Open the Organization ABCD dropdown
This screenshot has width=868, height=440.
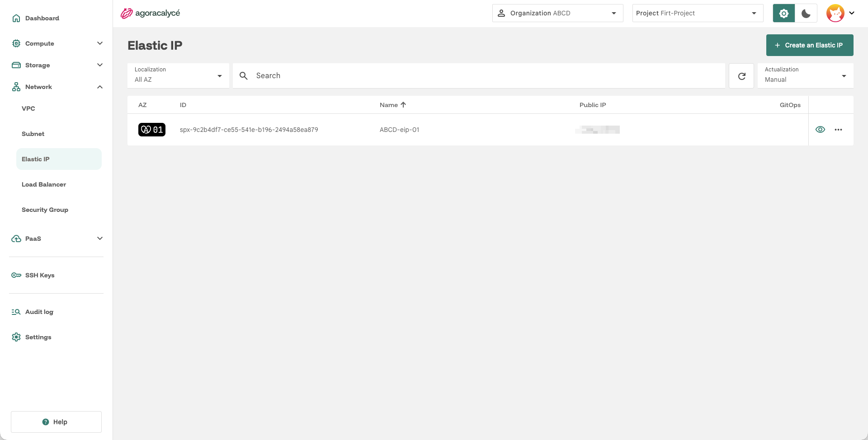click(x=557, y=13)
